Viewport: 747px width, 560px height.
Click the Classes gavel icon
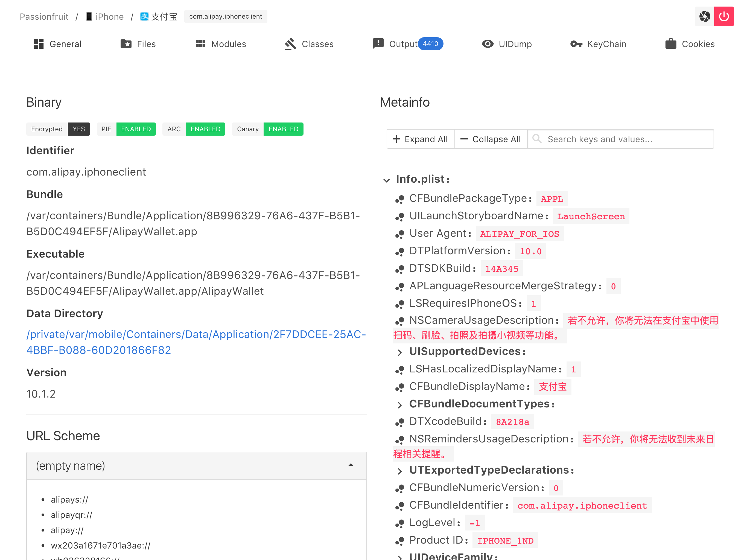pyautogui.click(x=290, y=44)
